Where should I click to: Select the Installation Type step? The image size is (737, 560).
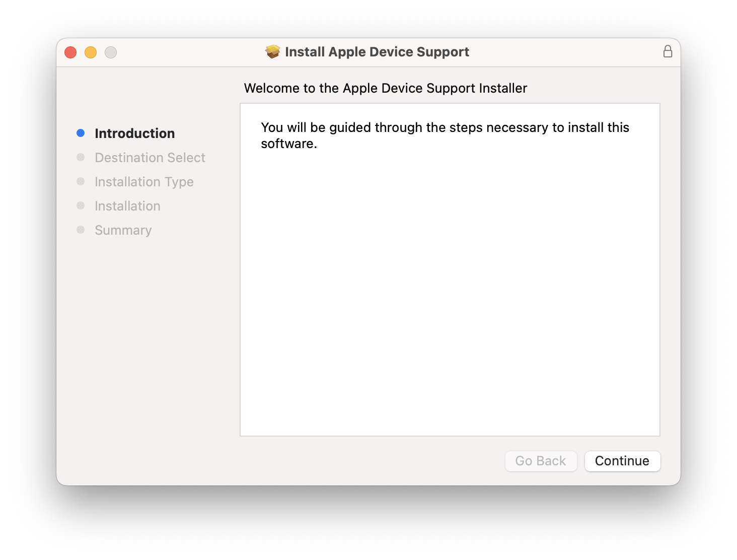[144, 181]
